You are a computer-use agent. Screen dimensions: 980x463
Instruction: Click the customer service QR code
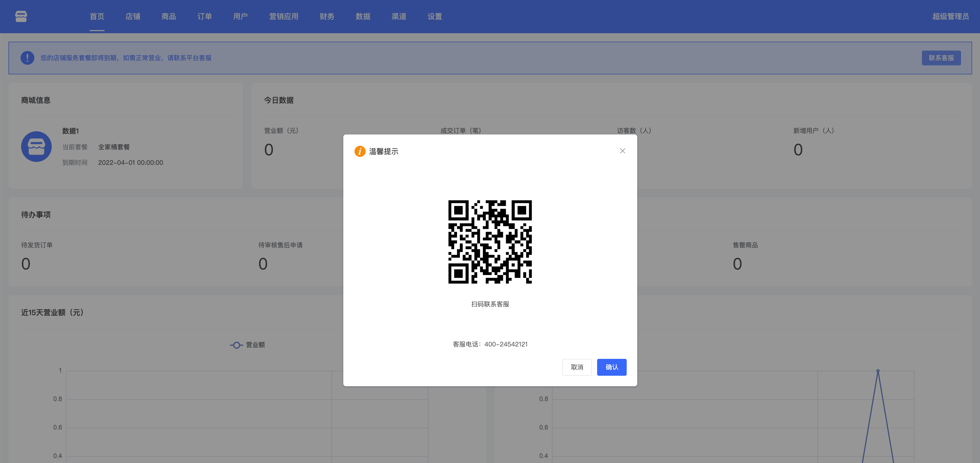point(490,242)
